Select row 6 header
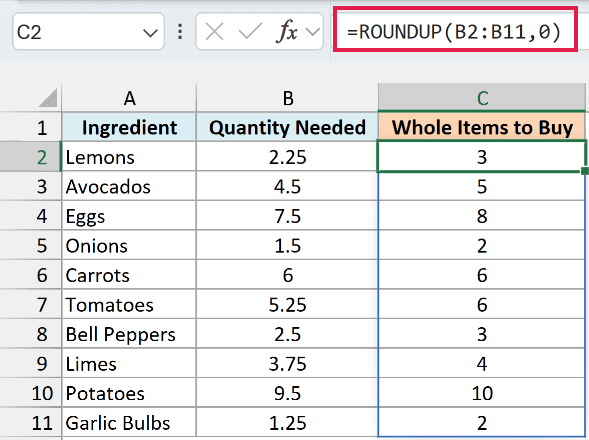 [31, 275]
